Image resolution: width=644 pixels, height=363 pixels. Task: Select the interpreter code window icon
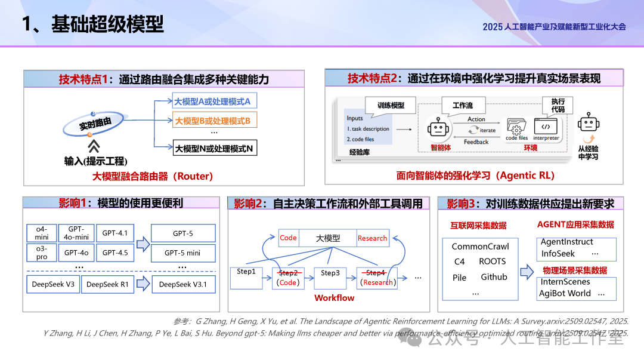(x=546, y=126)
